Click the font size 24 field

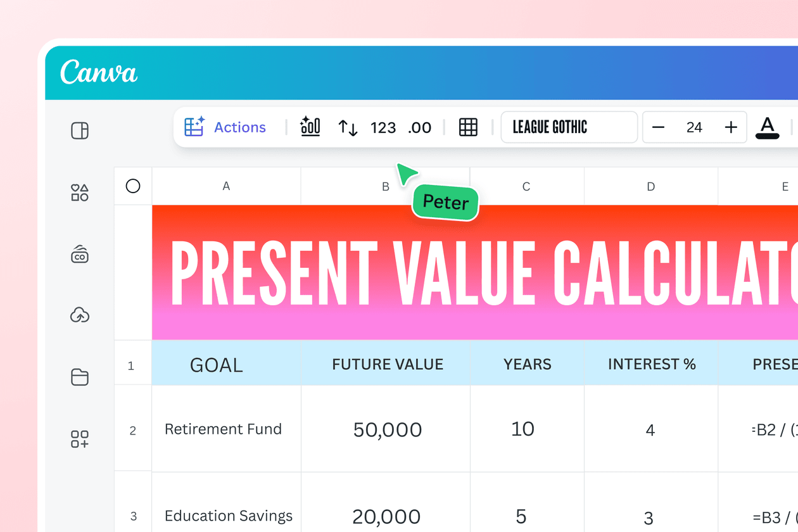tap(694, 127)
